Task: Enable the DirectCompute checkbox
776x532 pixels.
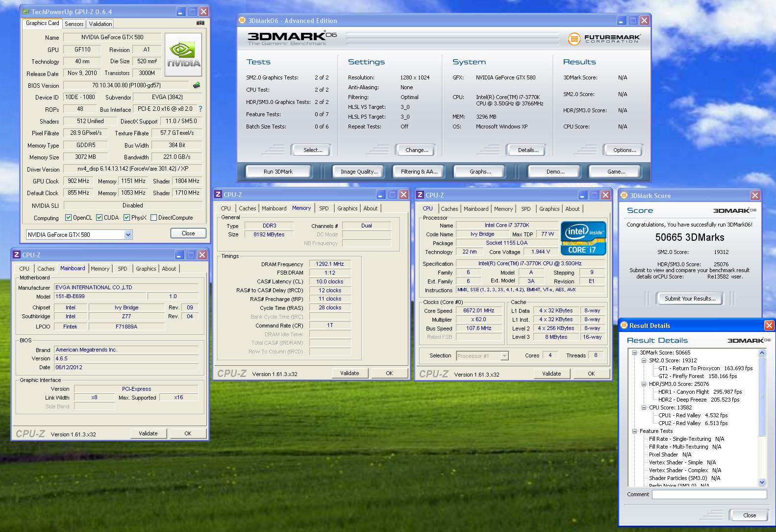Action: tap(154, 218)
